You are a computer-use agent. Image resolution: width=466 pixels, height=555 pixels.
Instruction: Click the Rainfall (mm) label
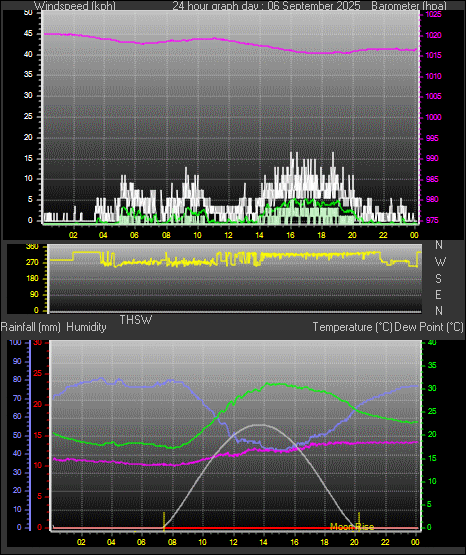(x=30, y=327)
